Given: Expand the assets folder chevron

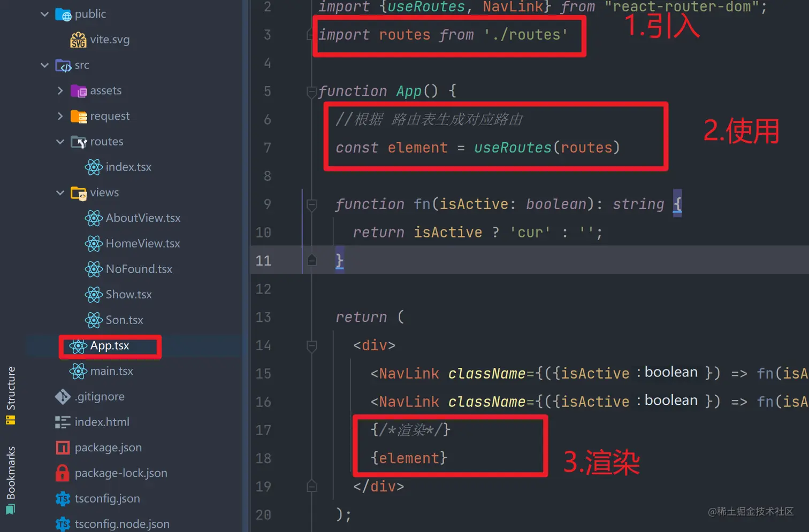Looking at the screenshot, I should (60, 91).
